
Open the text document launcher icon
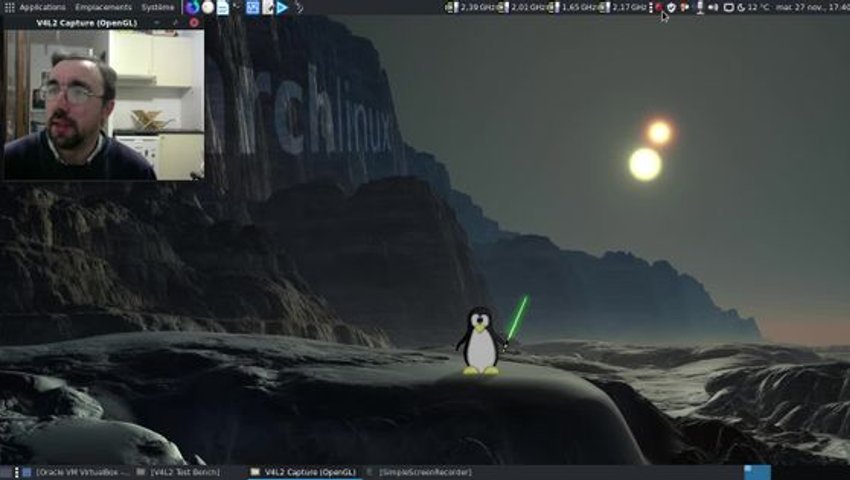tap(222, 7)
